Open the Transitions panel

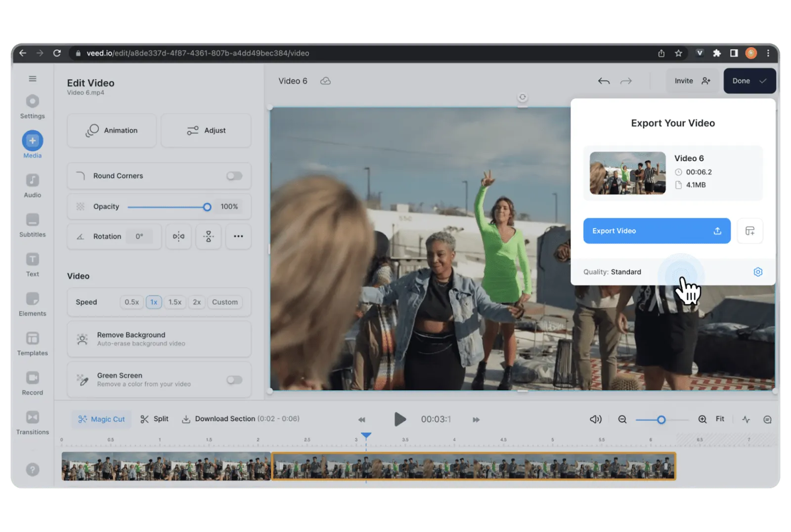pyautogui.click(x=33, y=423)
